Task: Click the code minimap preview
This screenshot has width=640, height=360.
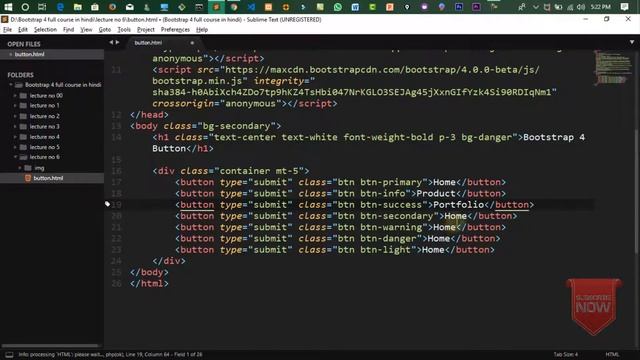Action: click(612, 68)
